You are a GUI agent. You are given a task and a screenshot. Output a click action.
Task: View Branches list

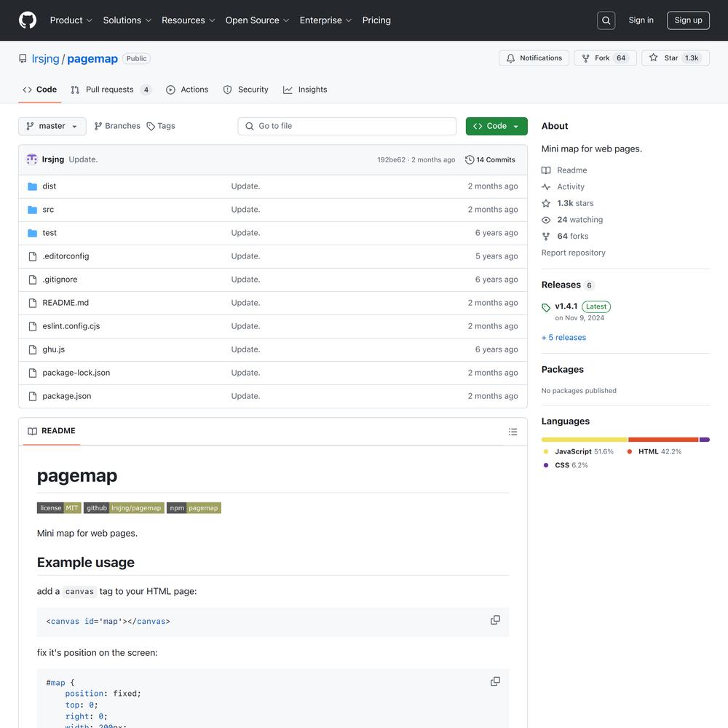117,126
